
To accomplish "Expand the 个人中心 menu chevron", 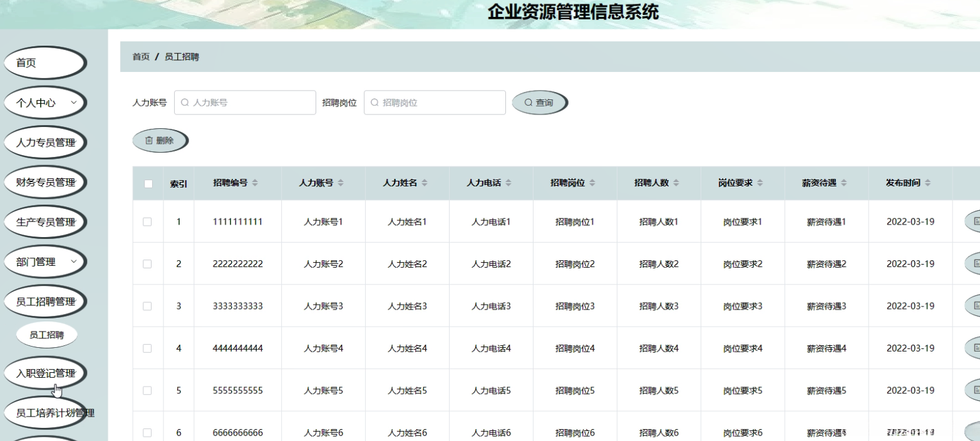I will [x=74, y=103].
